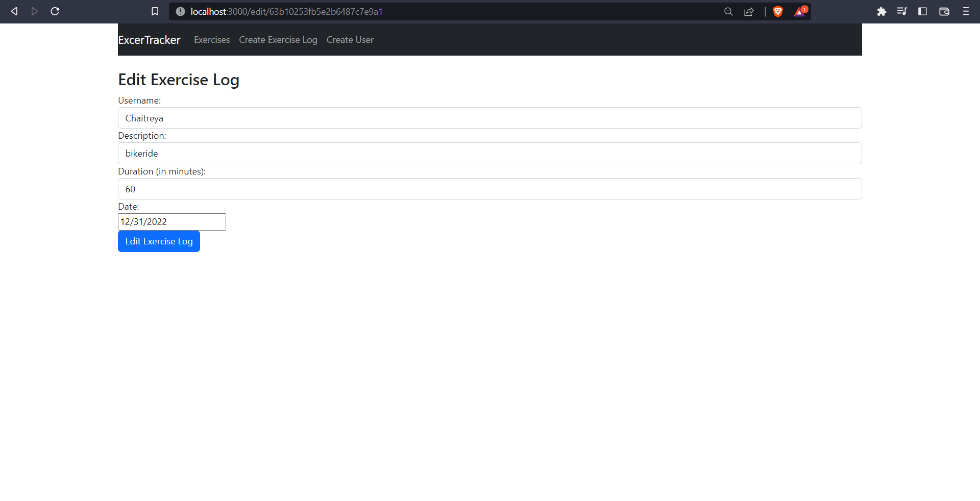
Task: Open the Brave Wallet
Action: coord(944,11)
